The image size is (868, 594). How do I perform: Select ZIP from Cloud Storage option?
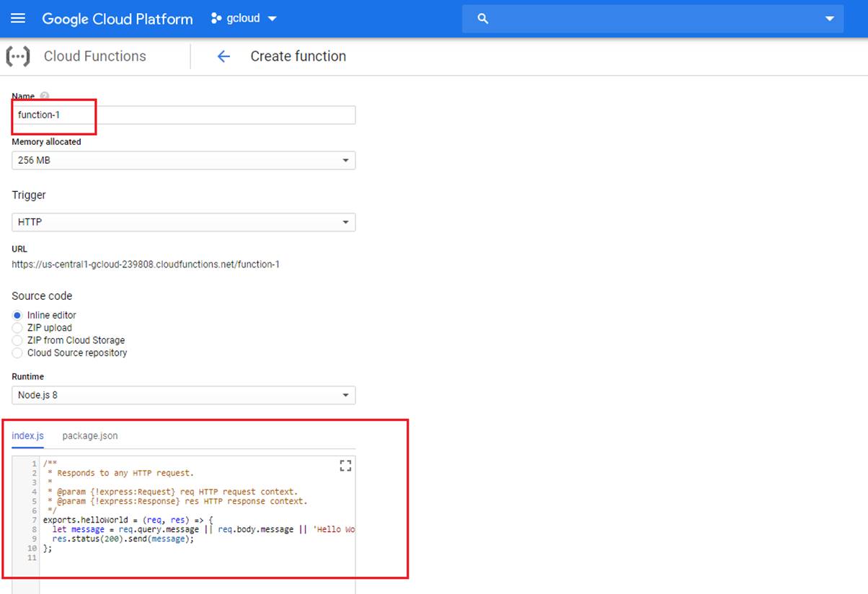tap(17, 340)
